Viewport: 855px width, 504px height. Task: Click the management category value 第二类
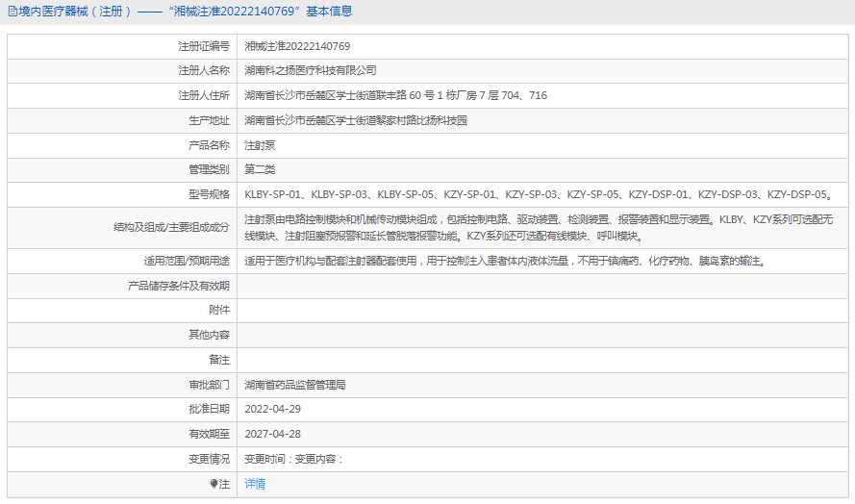point(260,169)
